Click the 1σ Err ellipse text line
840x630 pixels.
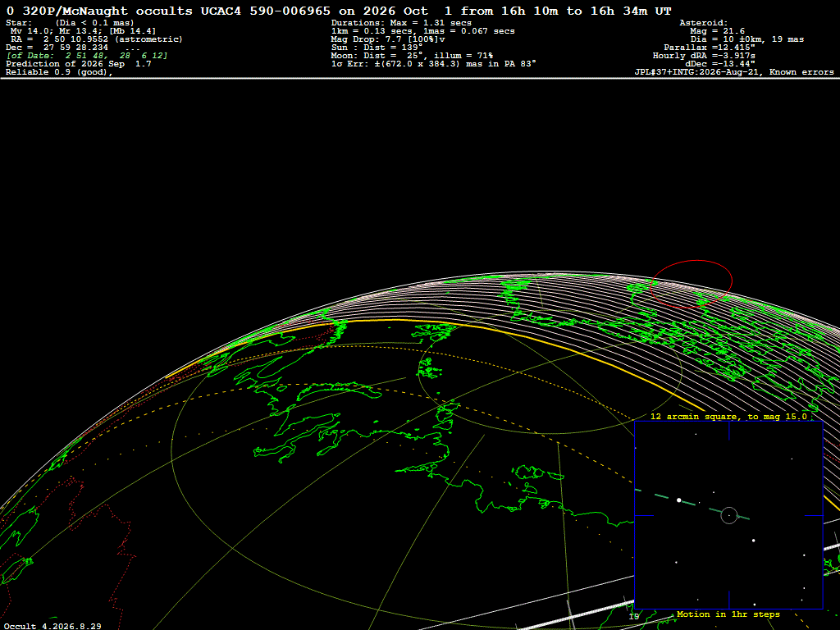tap(433, 64)
